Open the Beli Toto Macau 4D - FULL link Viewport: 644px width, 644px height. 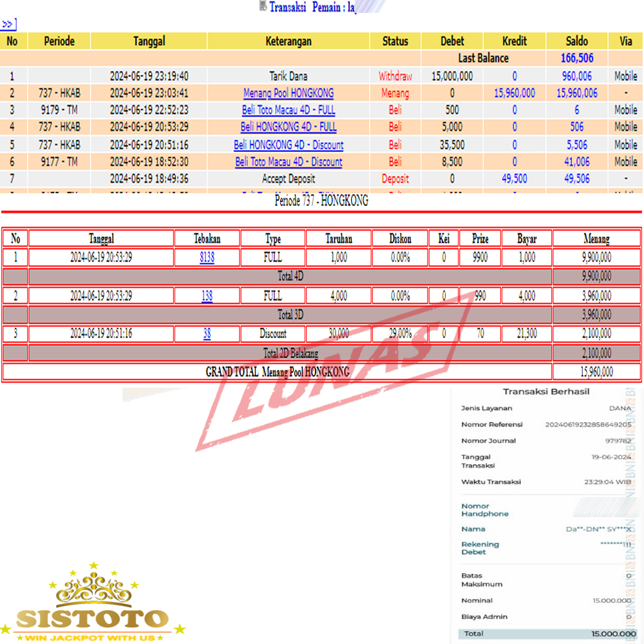289,110
